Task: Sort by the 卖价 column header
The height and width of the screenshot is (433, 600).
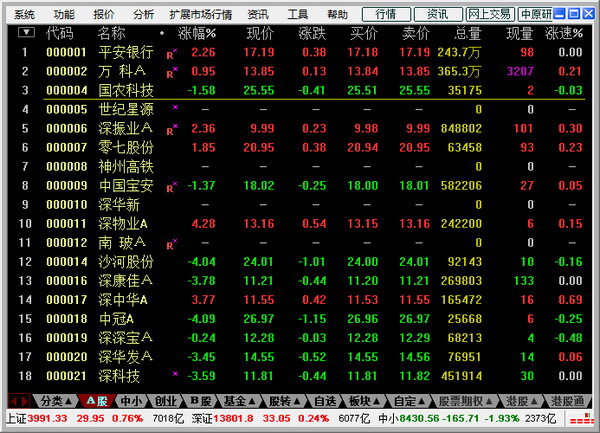Action: (x=416, y=34)
